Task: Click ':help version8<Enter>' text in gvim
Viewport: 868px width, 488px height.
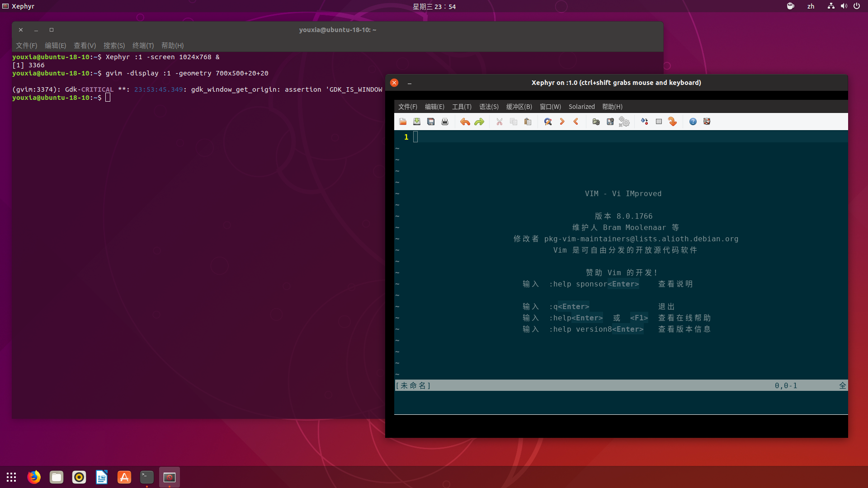Action: 596,329
